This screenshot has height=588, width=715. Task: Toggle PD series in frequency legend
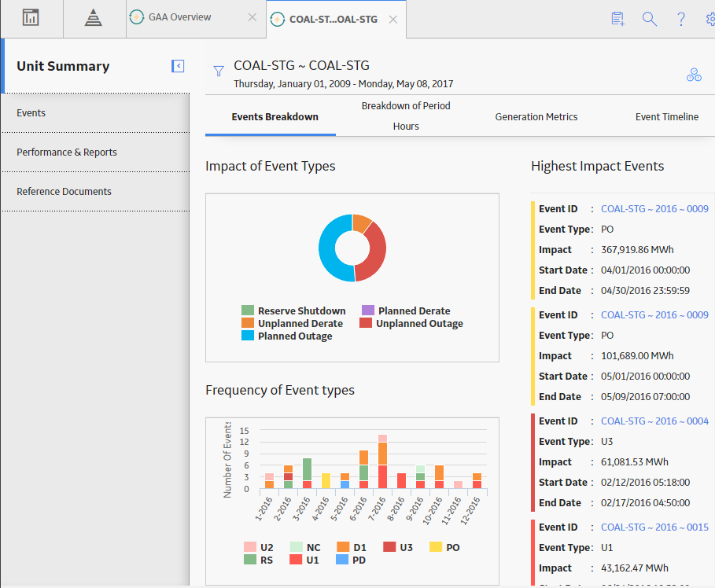pyautogui.click(x=342, y=559)
